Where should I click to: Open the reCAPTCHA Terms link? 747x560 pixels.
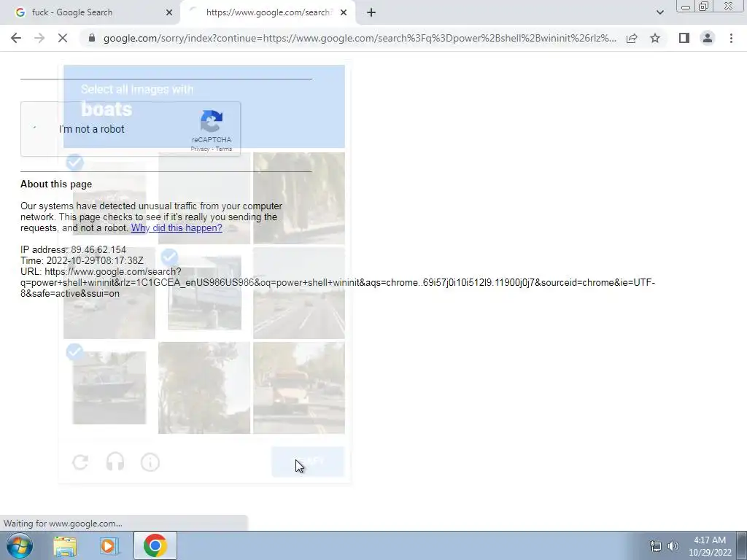(x=223, y=149)
